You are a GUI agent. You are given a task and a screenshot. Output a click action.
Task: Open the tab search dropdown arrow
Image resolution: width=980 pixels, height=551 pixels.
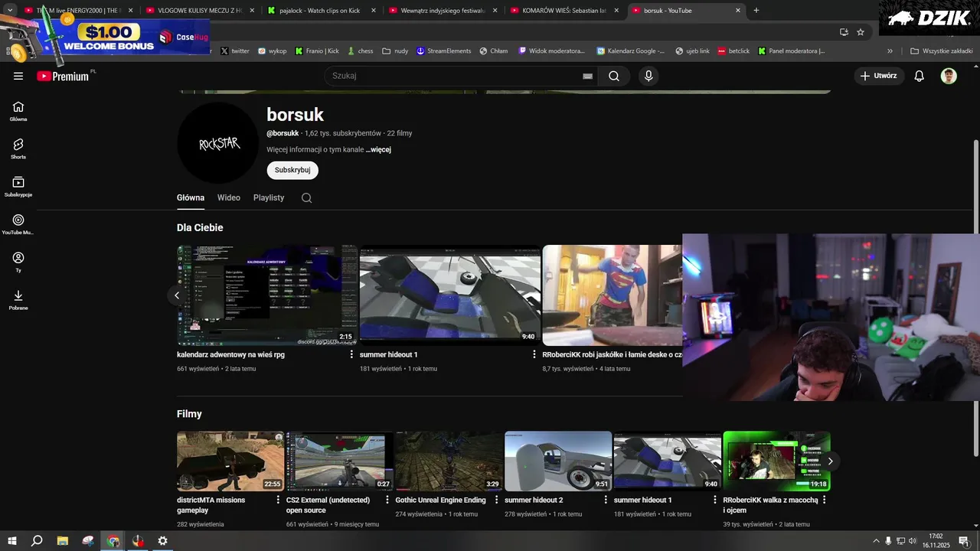click(10, 10)
